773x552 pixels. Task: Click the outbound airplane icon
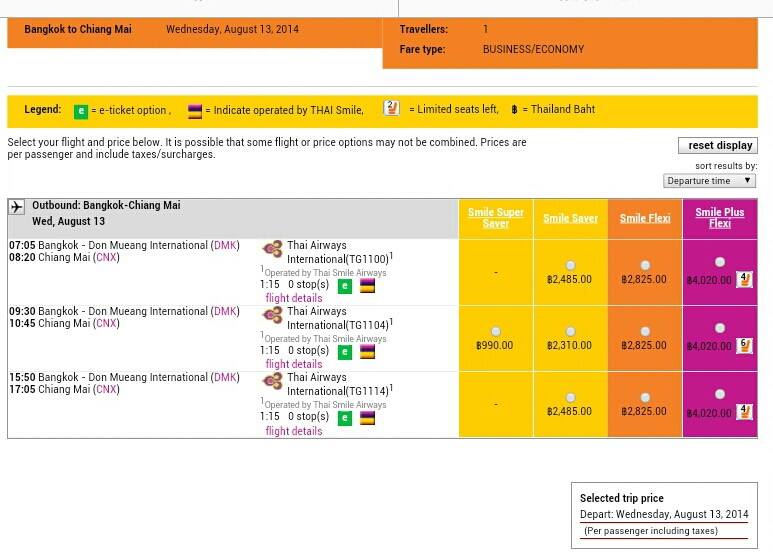pyautogui.click(x=16, y=206)
